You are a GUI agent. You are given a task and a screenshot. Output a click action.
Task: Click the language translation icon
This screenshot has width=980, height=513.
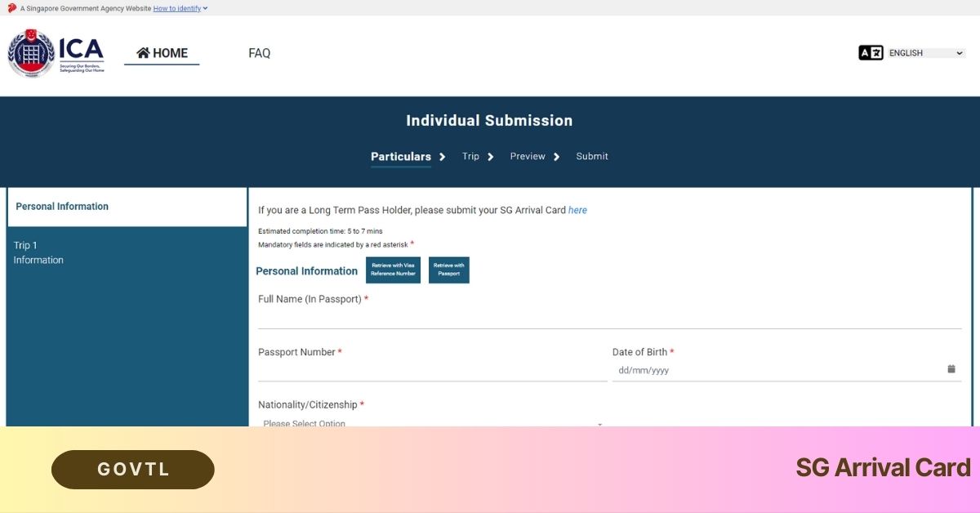(871, 53)
